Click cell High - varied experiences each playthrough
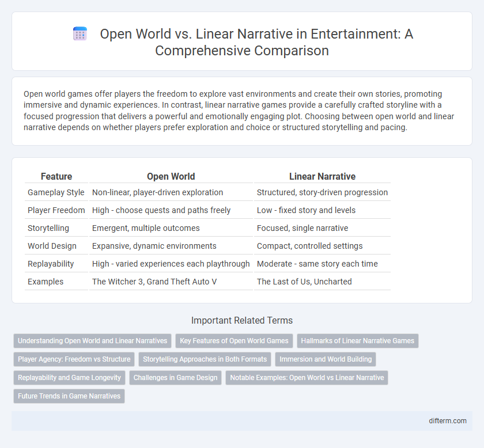 (x=171, y=264)
